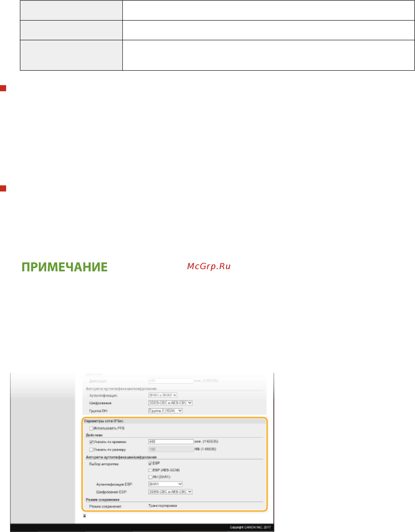Open the Шифрование dropdown in IKE section
This screenshot has height=532, width=415.
(170, 403)
